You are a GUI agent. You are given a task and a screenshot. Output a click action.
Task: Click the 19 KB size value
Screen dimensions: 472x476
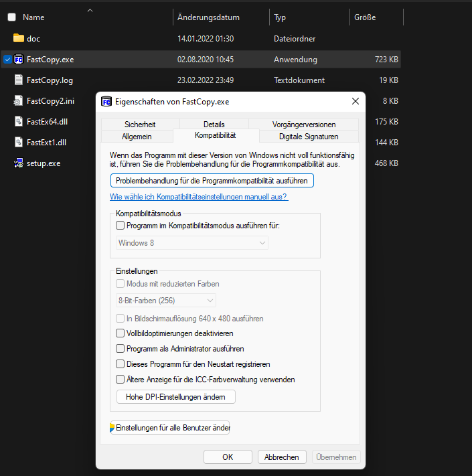tap(388, 80)
